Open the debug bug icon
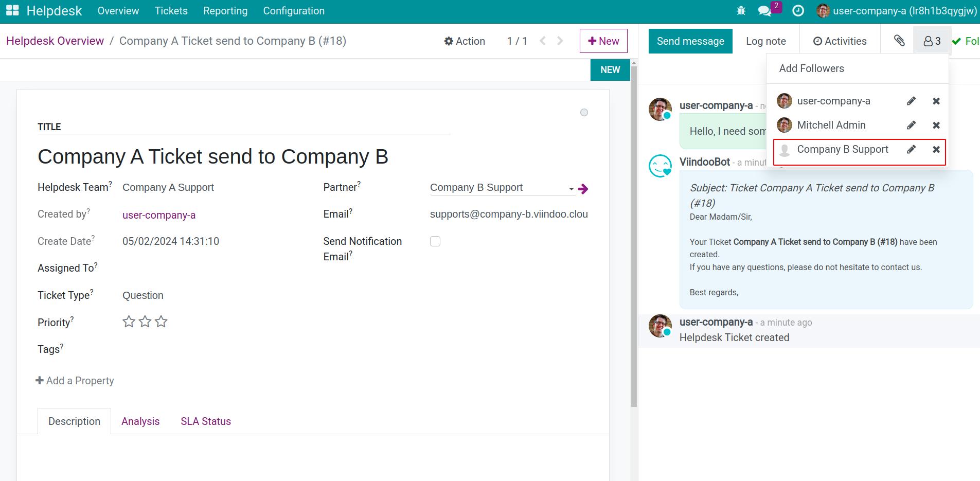Image resolution: width=980 pixels, height=481 pixels. pyautogui.click(x=741, y=11)
